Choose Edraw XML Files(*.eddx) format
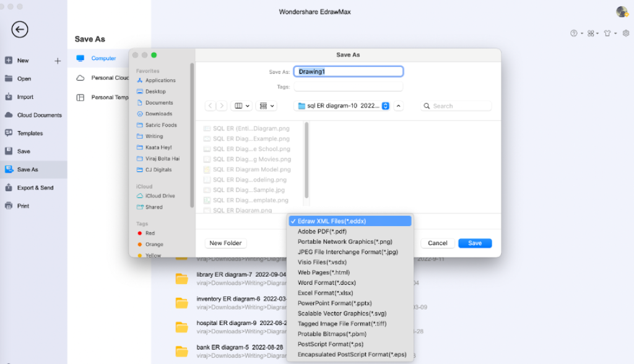 click(350, 221)
